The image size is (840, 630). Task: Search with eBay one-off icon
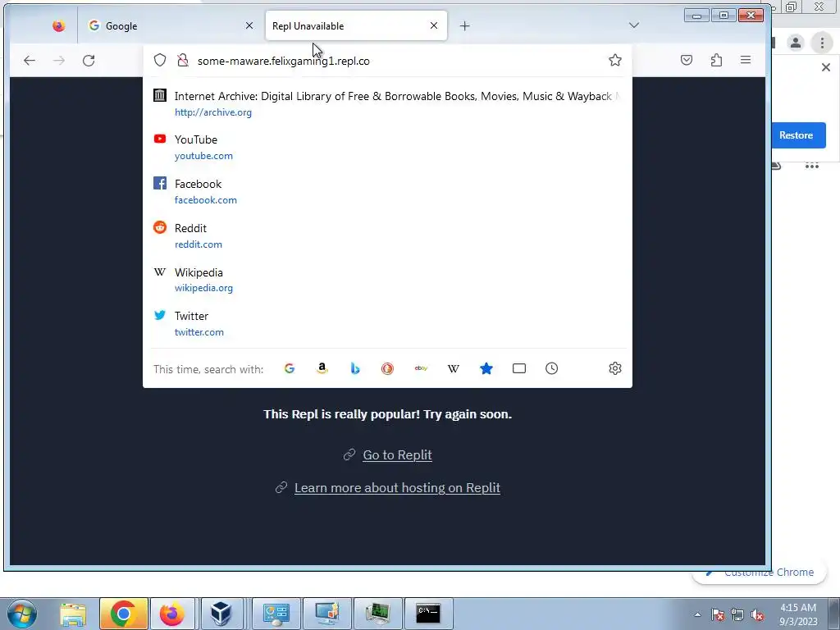point(421,368)
